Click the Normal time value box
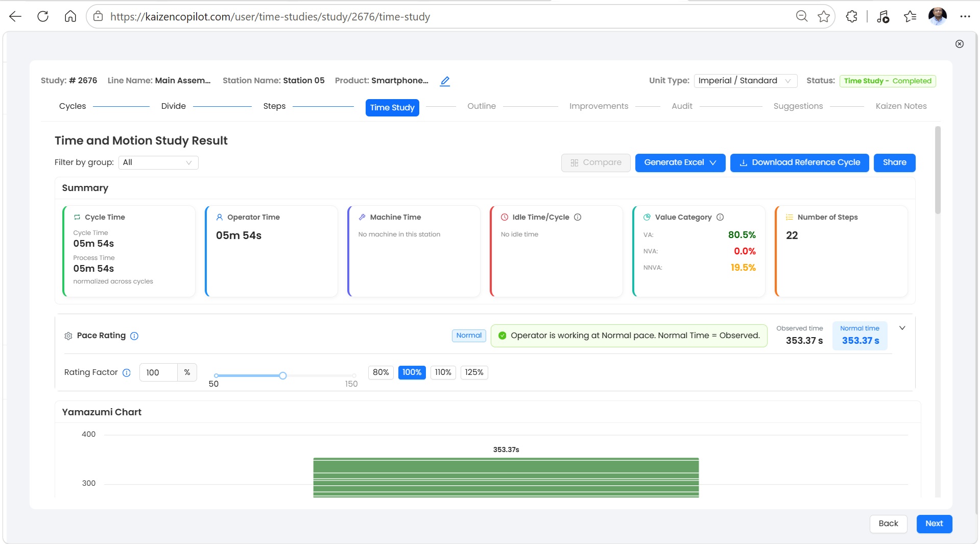 point(860,336)
